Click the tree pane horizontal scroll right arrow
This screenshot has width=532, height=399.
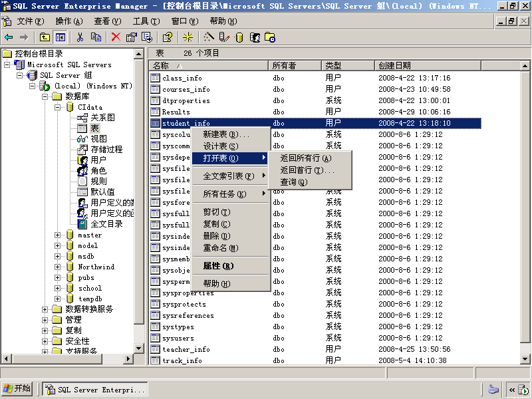pyautogui.click(x=128, y=358)
